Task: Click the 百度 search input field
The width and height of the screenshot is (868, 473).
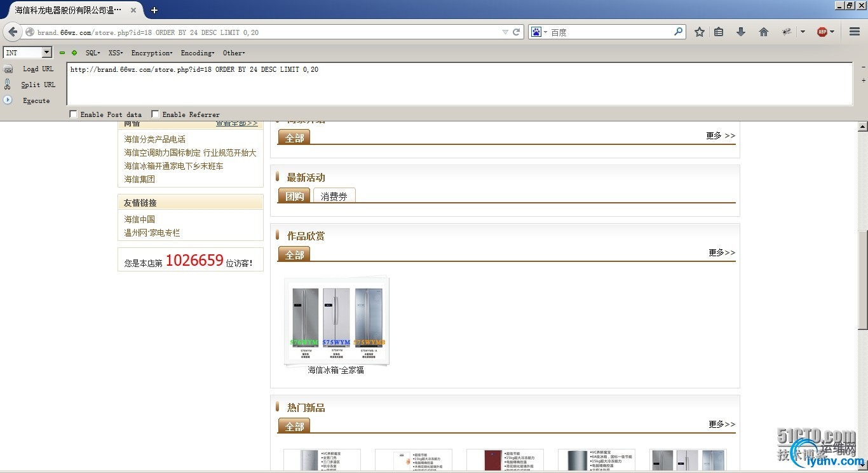Action: pos(610,32)
